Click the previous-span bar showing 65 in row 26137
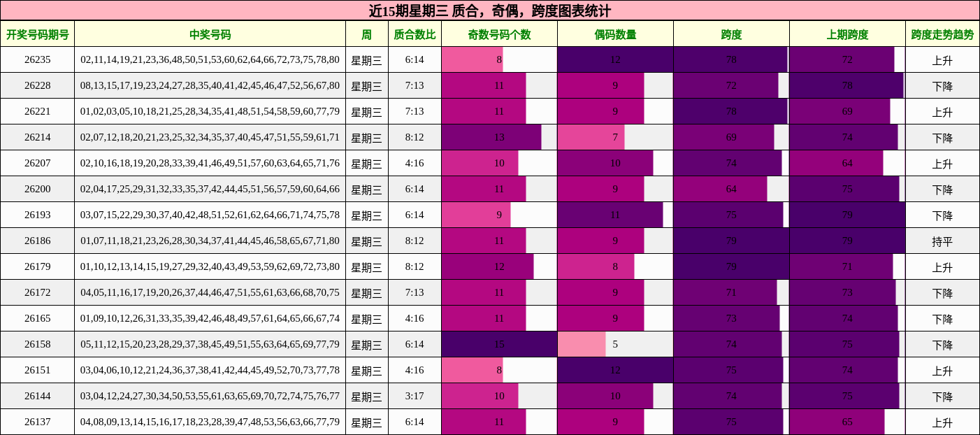Viewport: 980px width, 435px height. point(837,422)
